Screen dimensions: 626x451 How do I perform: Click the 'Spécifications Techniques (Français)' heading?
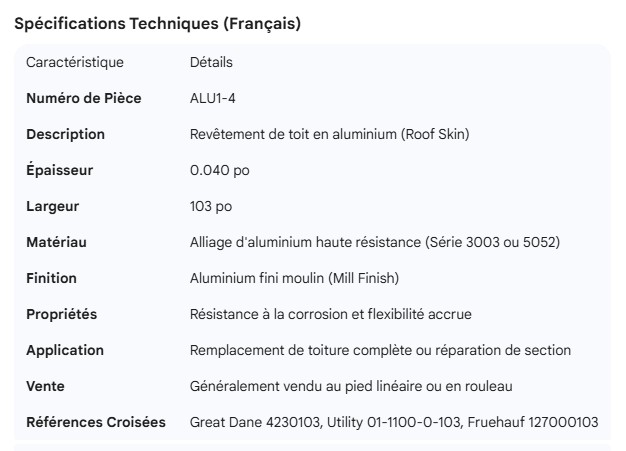click(x=157, y=24)
